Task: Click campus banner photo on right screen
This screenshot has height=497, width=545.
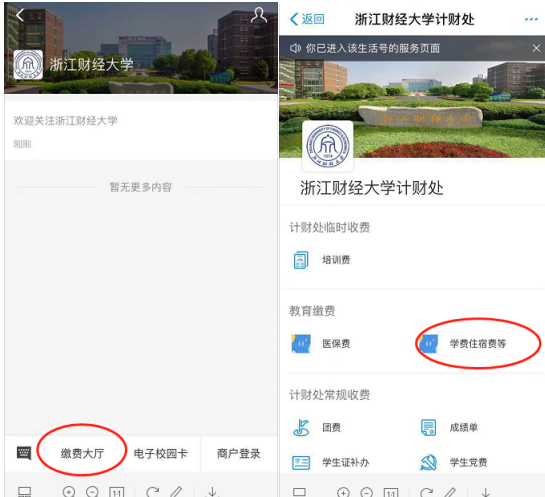Action: click(x=412, y=109)
